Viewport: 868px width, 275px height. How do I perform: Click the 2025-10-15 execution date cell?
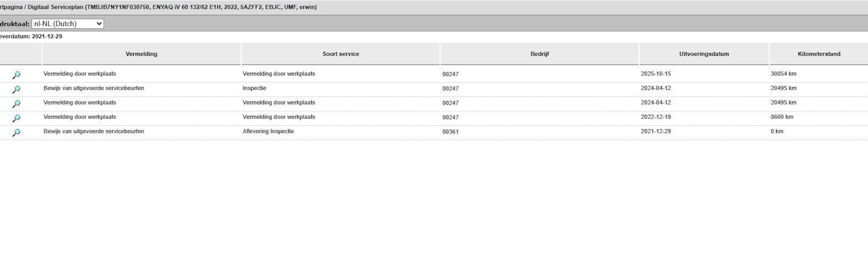(656, 74)
